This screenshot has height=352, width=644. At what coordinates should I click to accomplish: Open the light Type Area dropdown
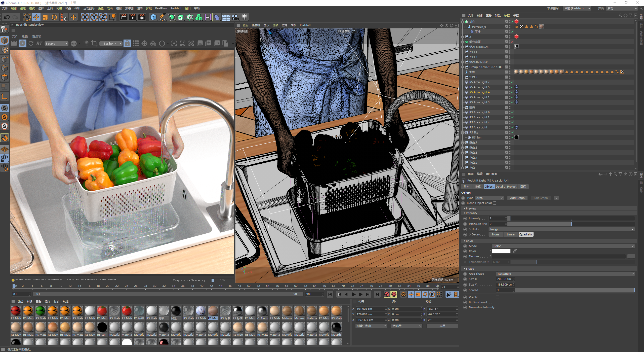[489, 198]
